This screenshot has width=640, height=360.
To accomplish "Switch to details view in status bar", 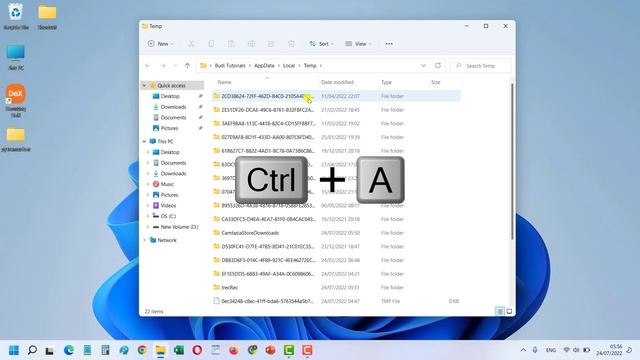I will [500, 311].
